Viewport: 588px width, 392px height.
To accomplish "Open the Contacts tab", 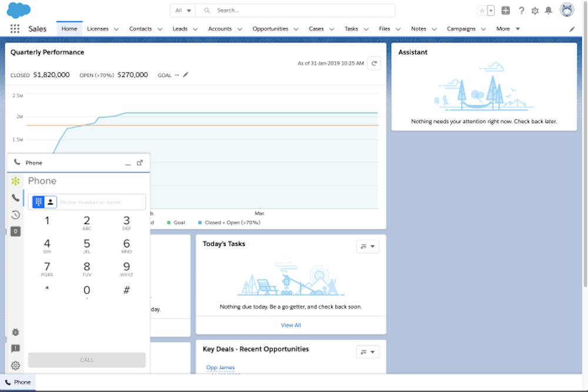I will point(141,29).
